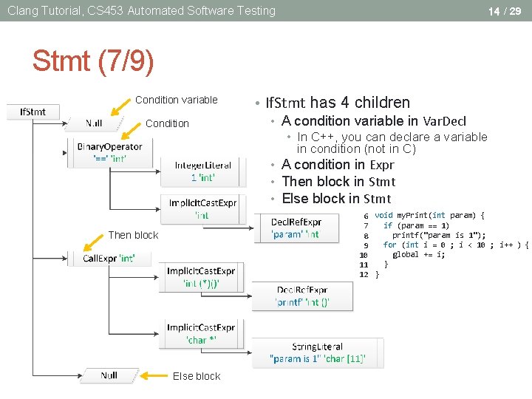Click the bullet "A condition in Expr"

(x=338, y=165)
